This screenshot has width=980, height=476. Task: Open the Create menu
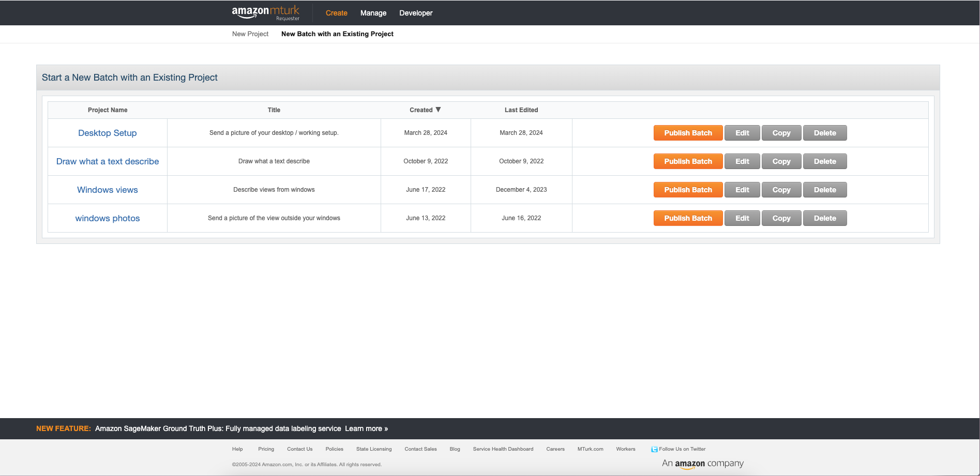click(x=336, y=13)
